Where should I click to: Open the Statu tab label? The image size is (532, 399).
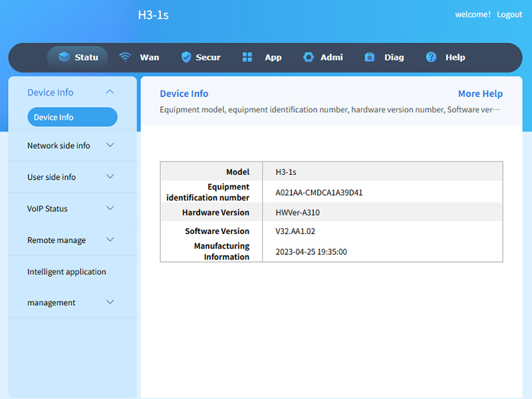[86, 57]
